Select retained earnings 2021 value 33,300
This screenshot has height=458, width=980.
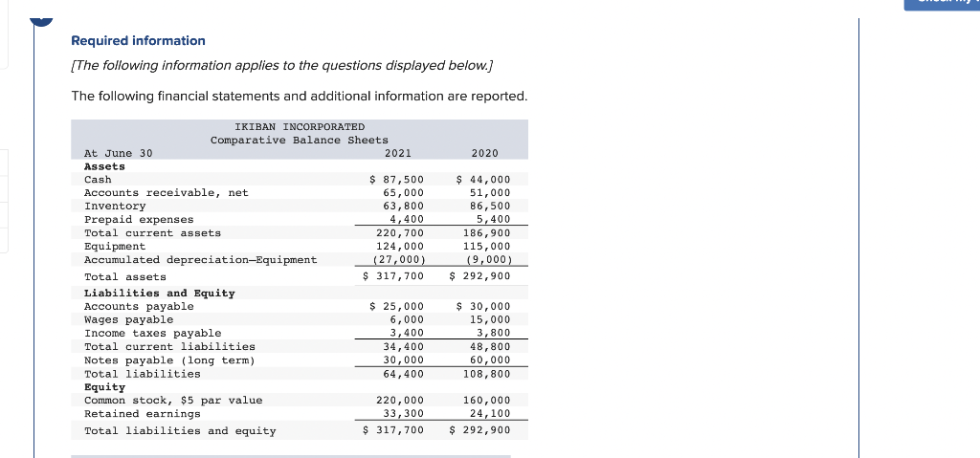404,414
